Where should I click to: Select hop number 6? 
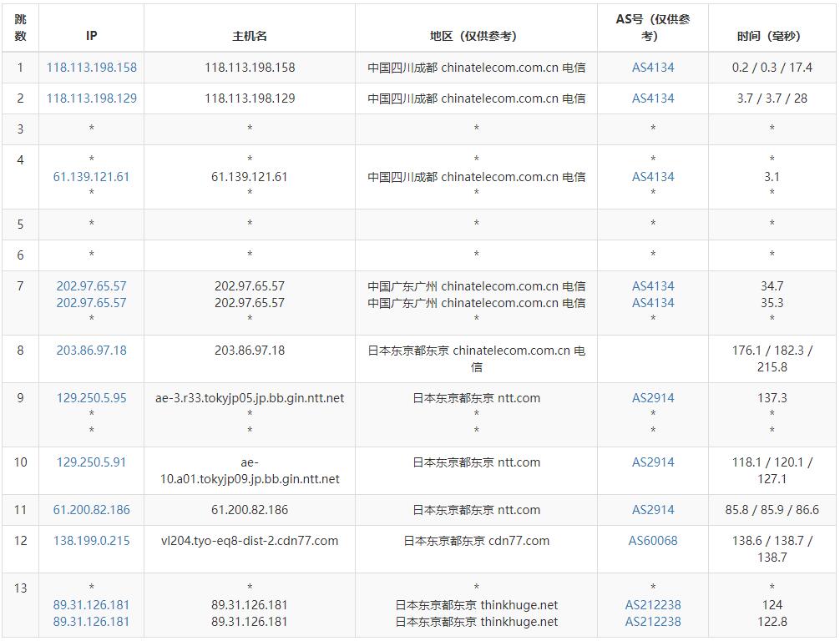(20, 255)
